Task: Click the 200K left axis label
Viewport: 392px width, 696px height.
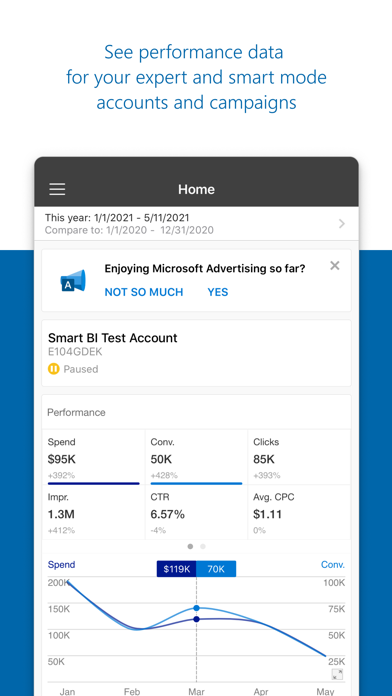Action: pyautogui.click(x=58, y=583)
